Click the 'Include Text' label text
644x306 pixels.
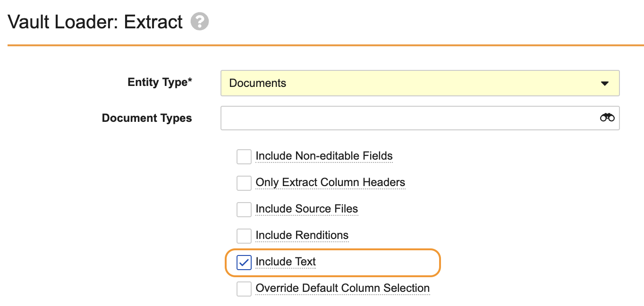[x=286, y=262]
